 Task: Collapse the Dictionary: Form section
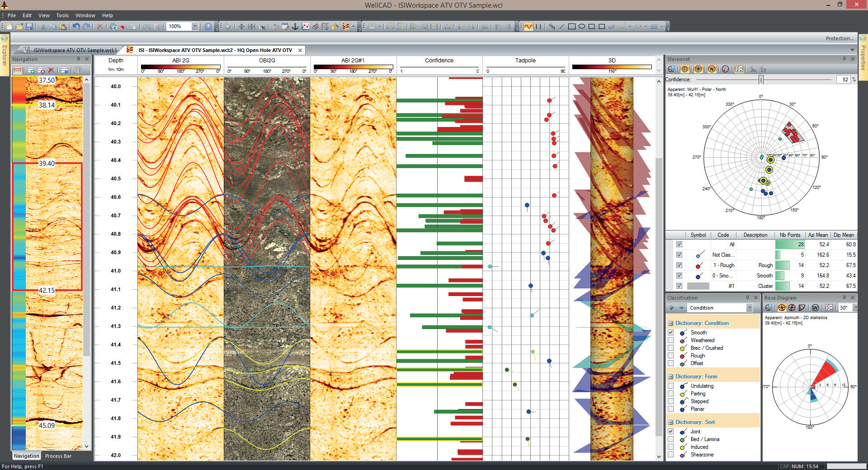pos(670,376)
